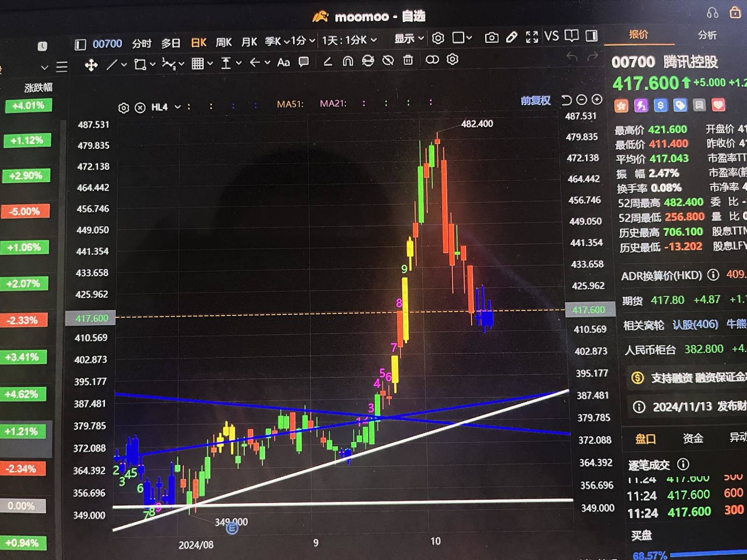Select the wave polyline drawing tool

169,63
